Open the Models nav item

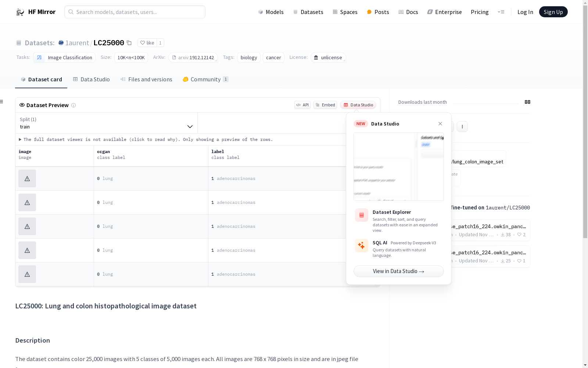pos(271,12)
